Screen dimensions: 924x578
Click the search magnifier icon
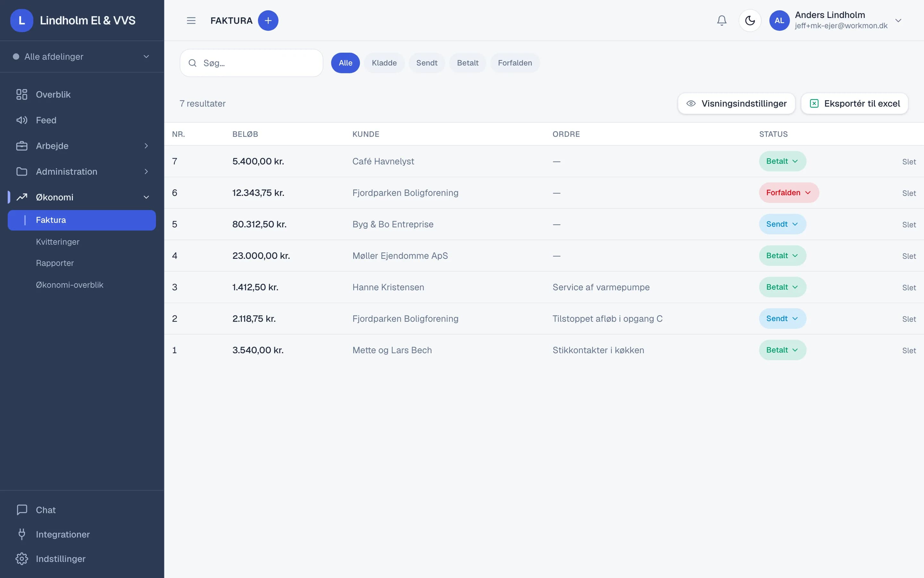click(x=193, y=63)
